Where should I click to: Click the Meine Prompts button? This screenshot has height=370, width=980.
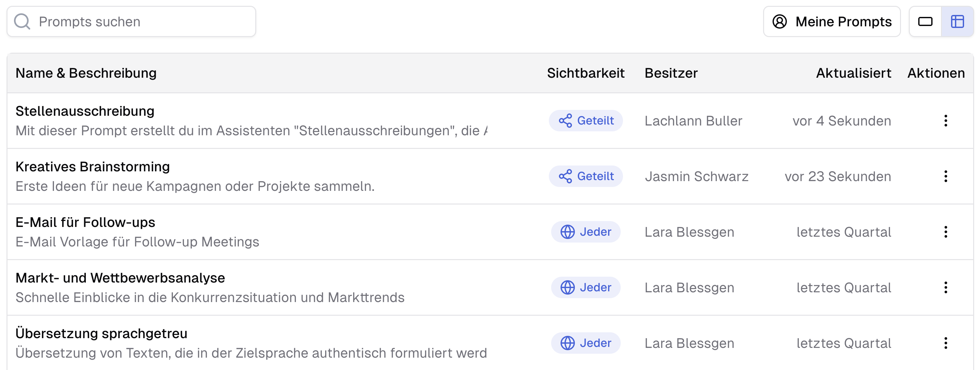(x=832, y=22)
